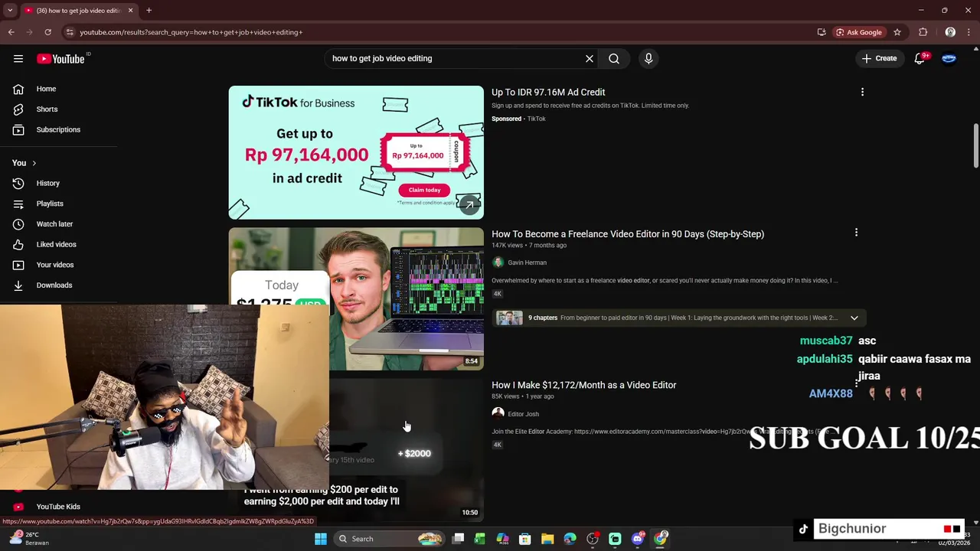Go back in browser
980x551 pixels.
pos(11,32)
